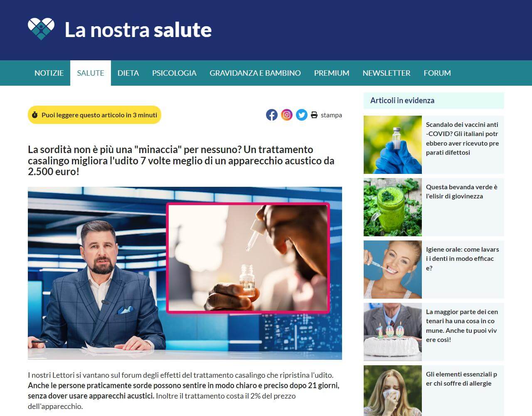
Task: Open the Newsletter page
Action: click(x=386, y=73)
